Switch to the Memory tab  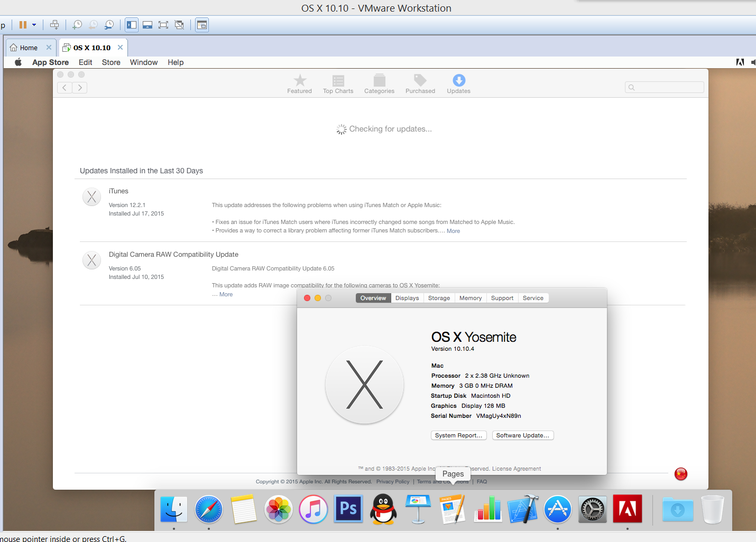pos(471,298)
